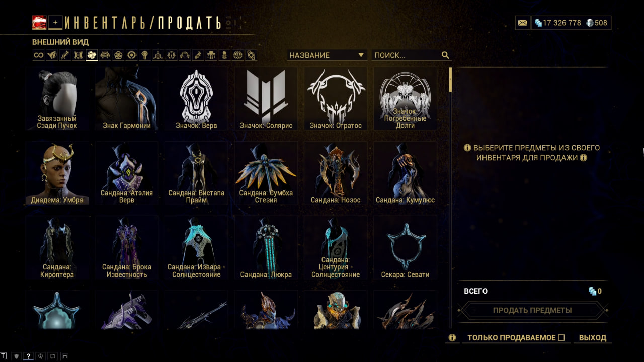644x362 pixels.
Task: Click the mail envelope icon
Action: 523,23
